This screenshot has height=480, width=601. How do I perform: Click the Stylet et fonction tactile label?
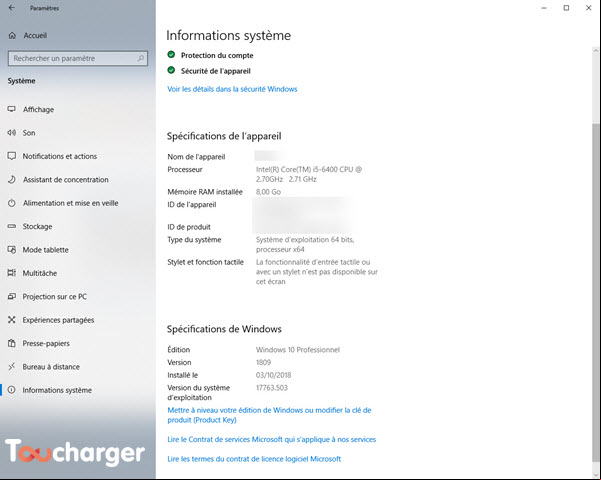click(x=205, y=262)
